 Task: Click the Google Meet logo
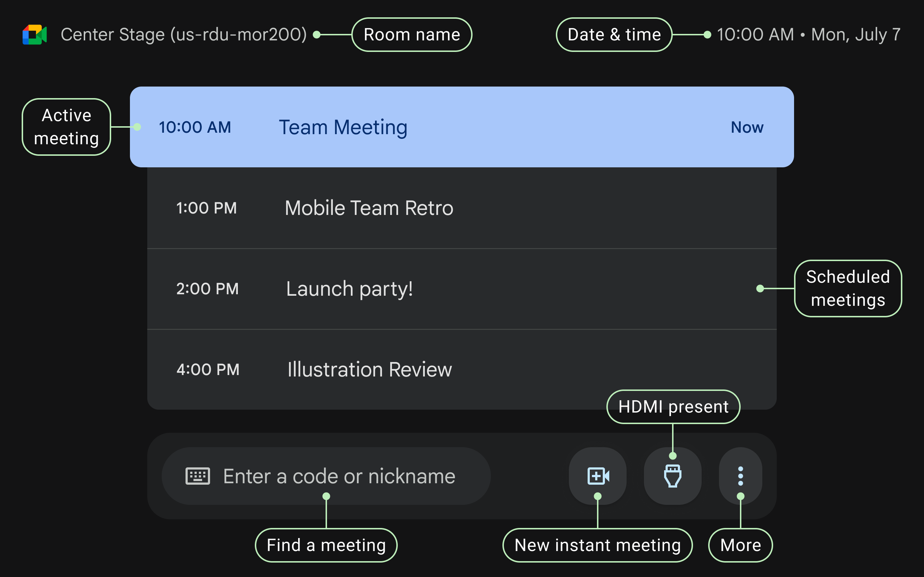click(35, 35)
